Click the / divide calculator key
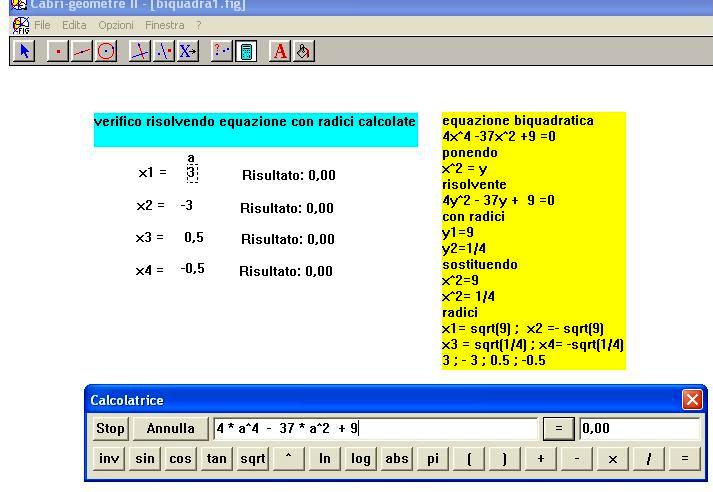 (x=649, y=458)
